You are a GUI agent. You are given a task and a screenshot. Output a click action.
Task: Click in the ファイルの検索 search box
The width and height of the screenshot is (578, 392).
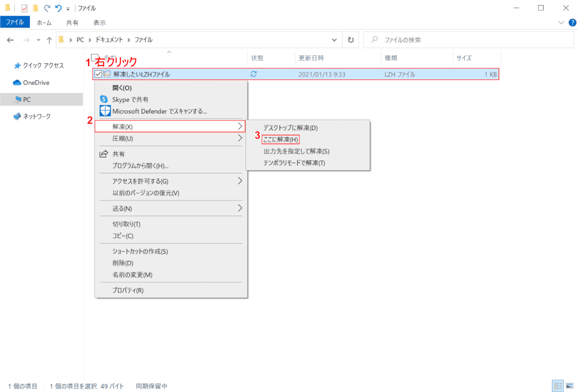[468, 40]
